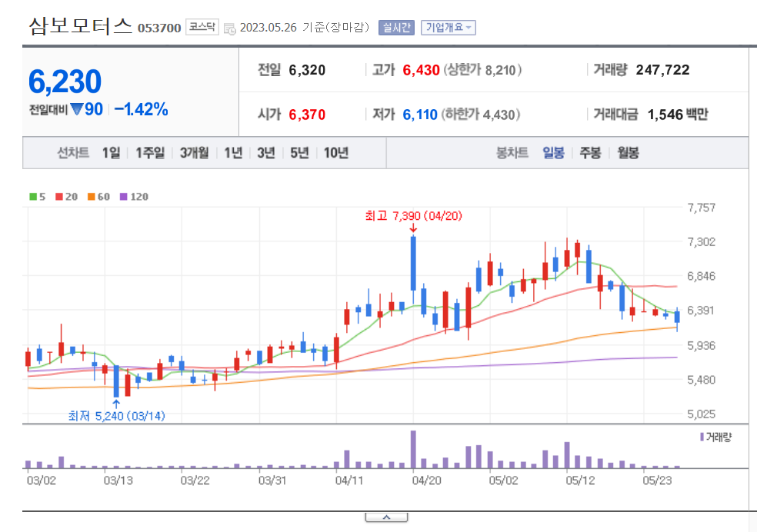Click the 상한가 8,210 upper limit text
The height and width of the screenshot is (532, 757).
coord(482,70)
